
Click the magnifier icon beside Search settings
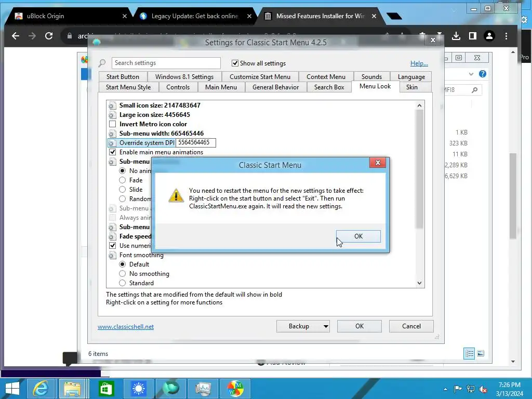tap(102, 63)
